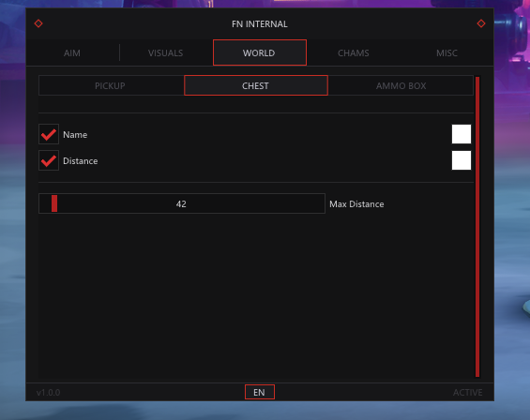
Task: Click the Max Distance label
Action: pos(356,204)
